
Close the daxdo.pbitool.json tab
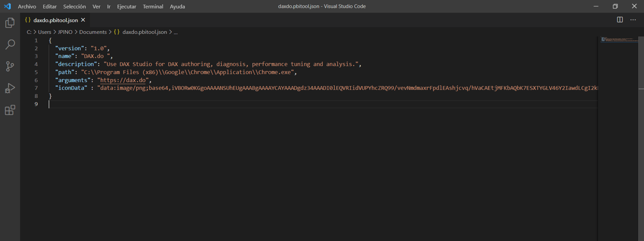pos(83,20)
